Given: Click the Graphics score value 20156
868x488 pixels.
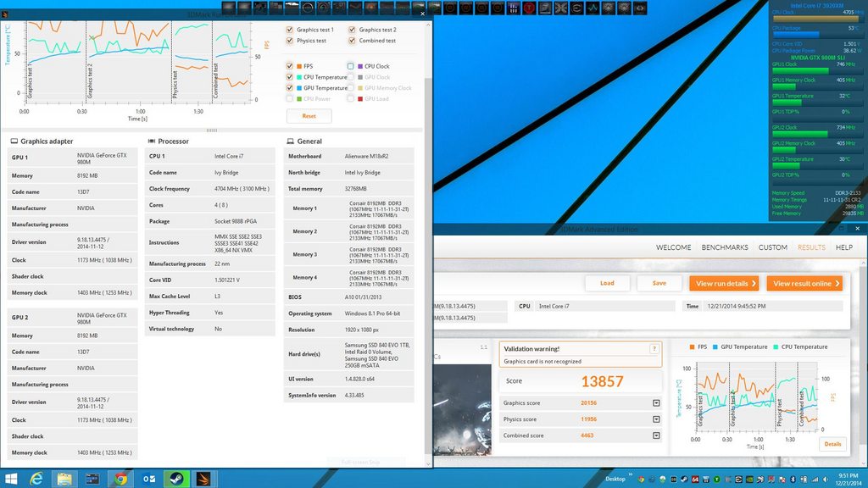Looking at the screenshot, I should [588, 402].
